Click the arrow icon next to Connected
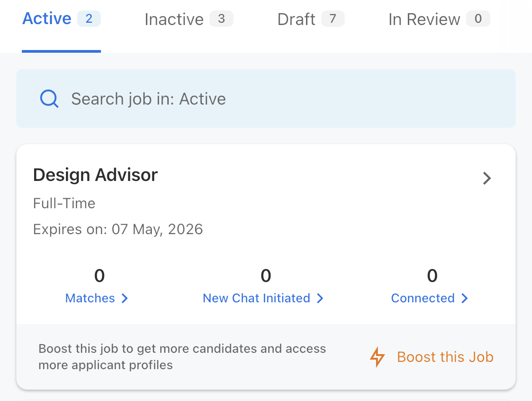This screenshot has height=401, width=532. pos(464,298)
